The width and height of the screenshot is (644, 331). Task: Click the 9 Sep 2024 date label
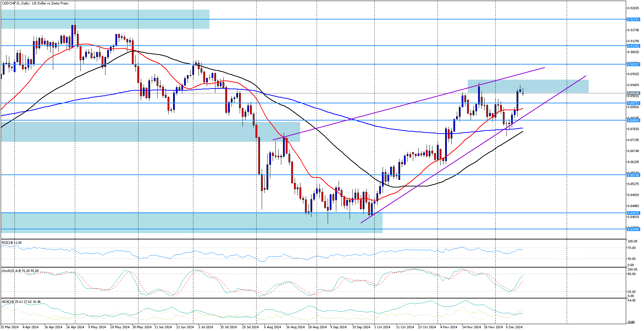coord(338,327)
